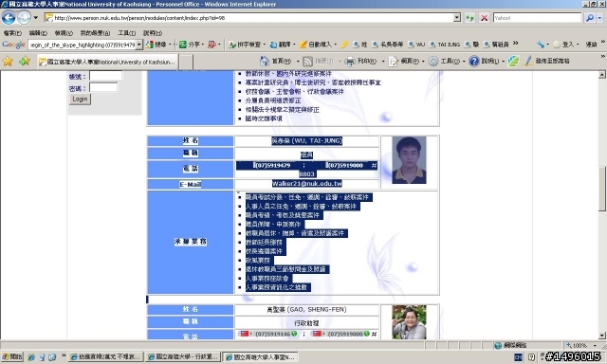The width and height of the screenshot is (607, 364).
Task: Click the scrollbar up arrow
Action: pyautogui.click(x=602, y=75)
